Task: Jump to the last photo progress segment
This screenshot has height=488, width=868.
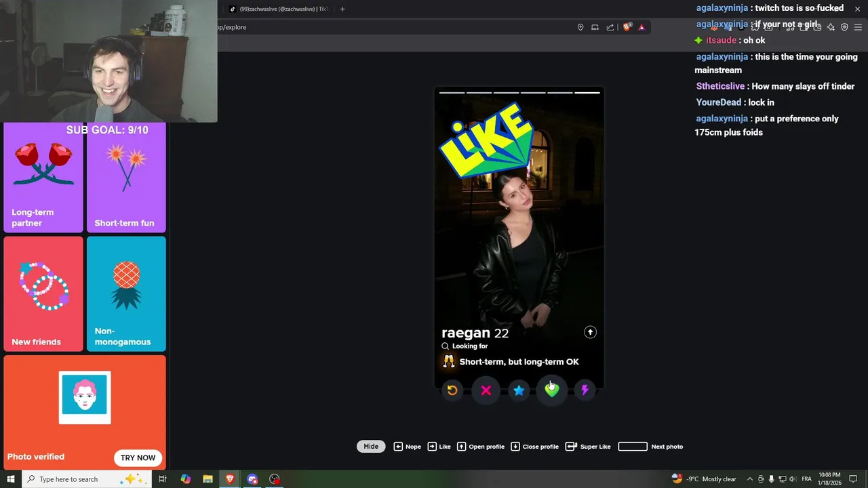Action: [x=587, y=92]
